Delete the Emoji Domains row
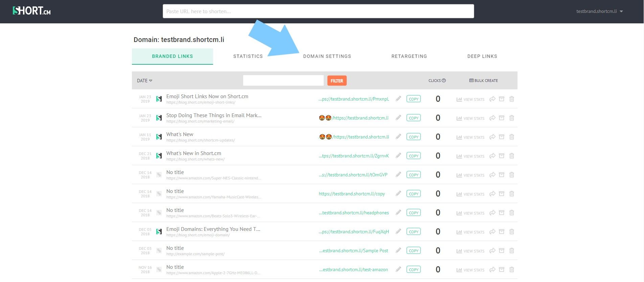The height and width of the screenshot is (282, 644). pyautogui.click(x=512, y=232)
